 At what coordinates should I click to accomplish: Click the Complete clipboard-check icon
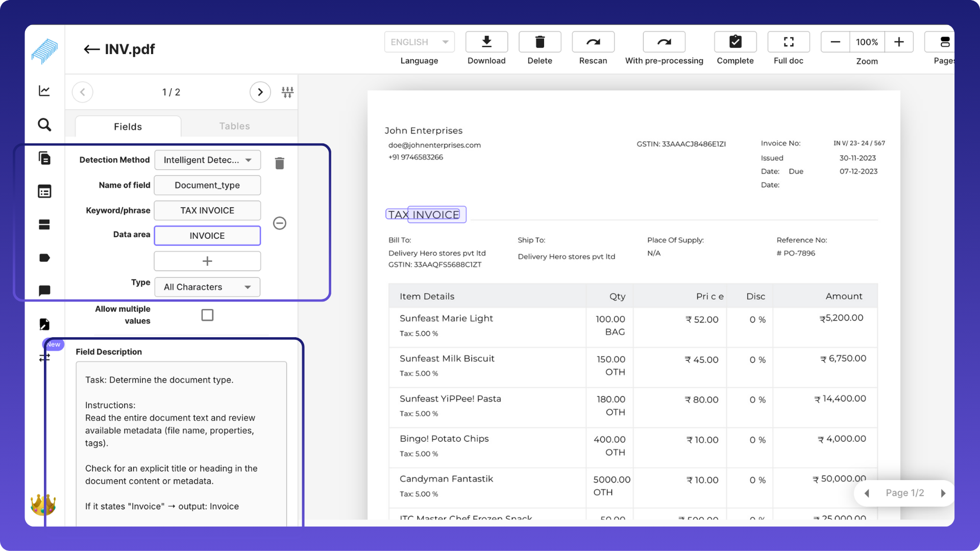point(735,42)
